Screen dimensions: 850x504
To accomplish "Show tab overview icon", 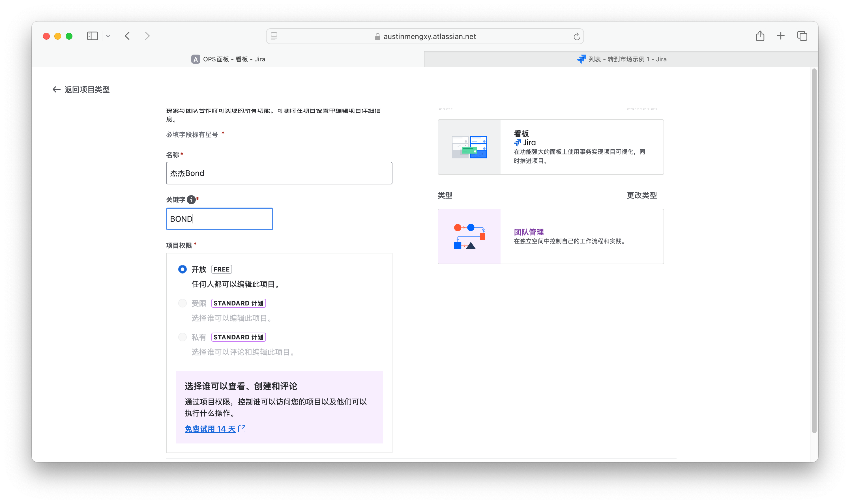I will pyautogui.click(x=802, y=36).
